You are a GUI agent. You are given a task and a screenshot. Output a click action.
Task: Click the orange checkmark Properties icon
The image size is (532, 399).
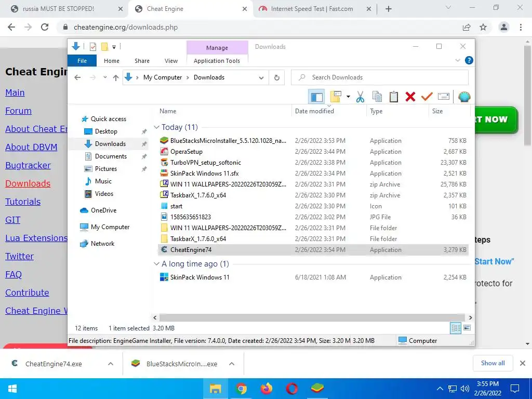point(427,97)
